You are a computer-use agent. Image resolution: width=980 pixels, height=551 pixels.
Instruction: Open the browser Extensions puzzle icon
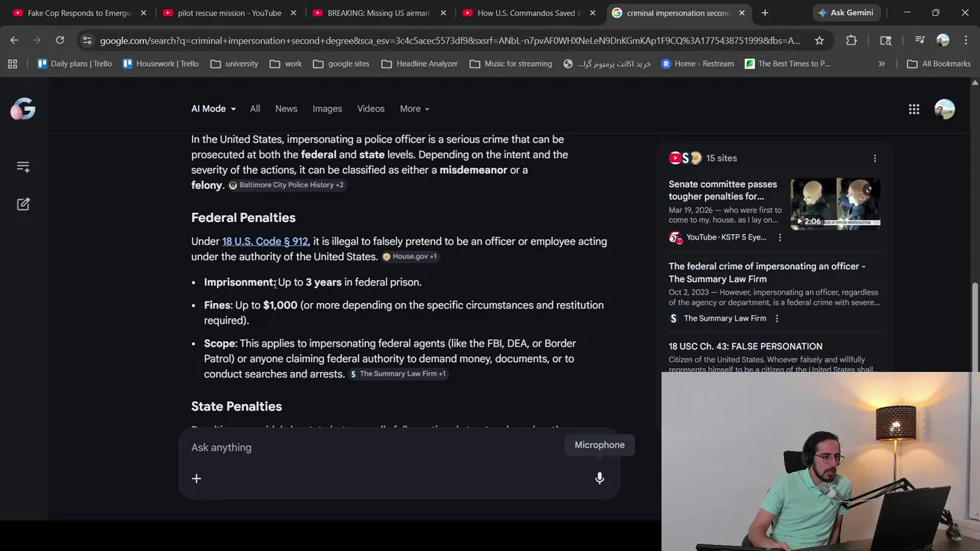click(x=851, y=41)
